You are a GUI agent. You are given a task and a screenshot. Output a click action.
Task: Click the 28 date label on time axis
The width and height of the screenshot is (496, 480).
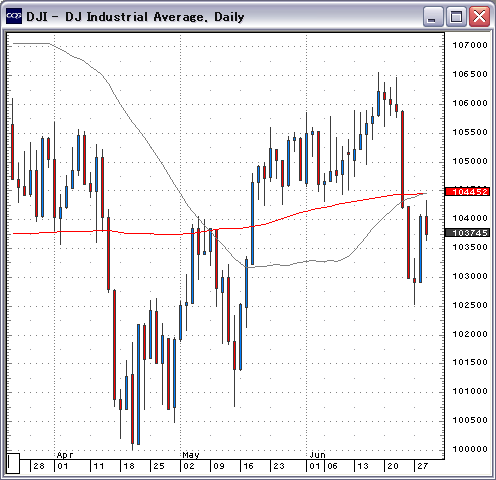[39, 466]
